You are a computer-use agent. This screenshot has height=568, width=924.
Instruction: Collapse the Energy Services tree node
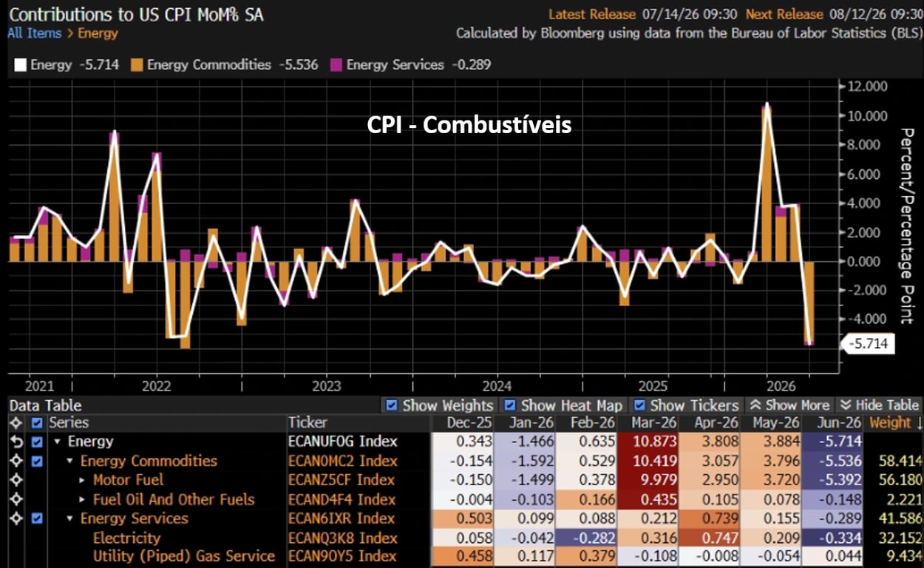[70, 518]
